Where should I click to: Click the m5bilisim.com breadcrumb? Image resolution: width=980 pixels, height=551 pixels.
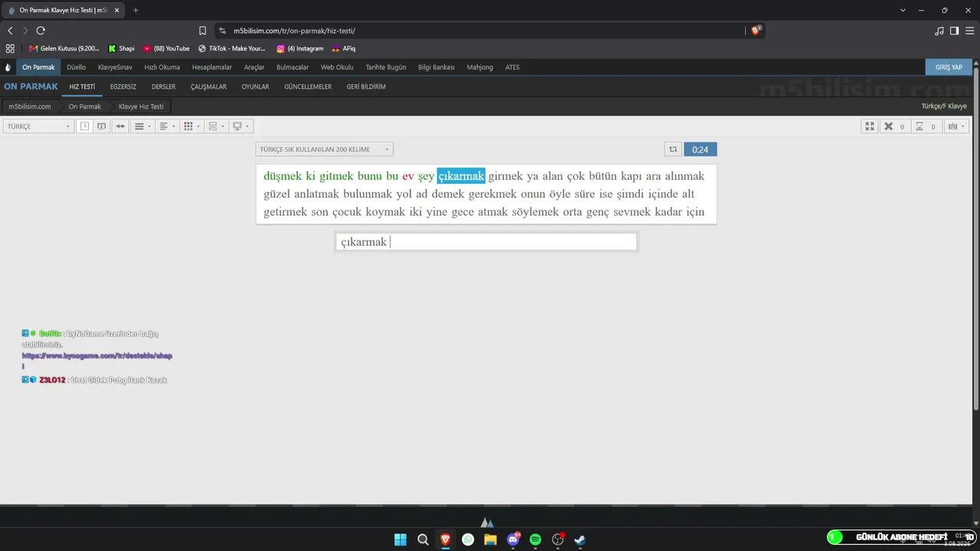click(30, 106)
